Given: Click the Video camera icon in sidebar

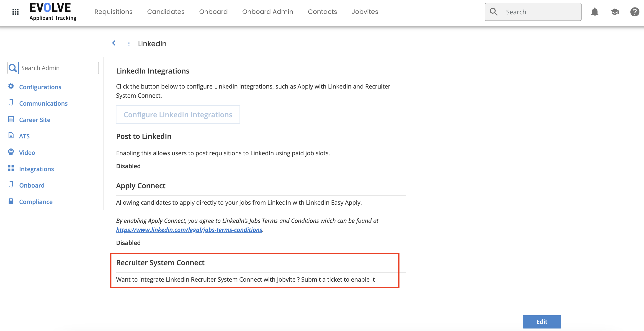Looking at the screenshot, I should click(11, 152).
